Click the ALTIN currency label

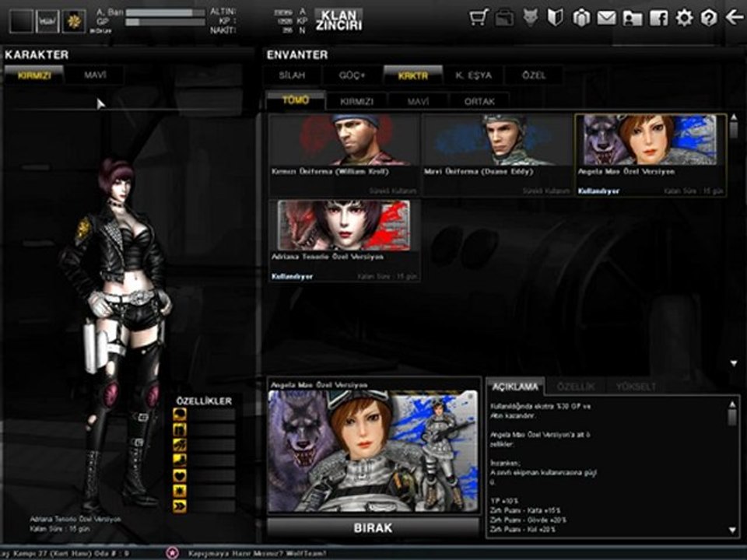(223, 12)
